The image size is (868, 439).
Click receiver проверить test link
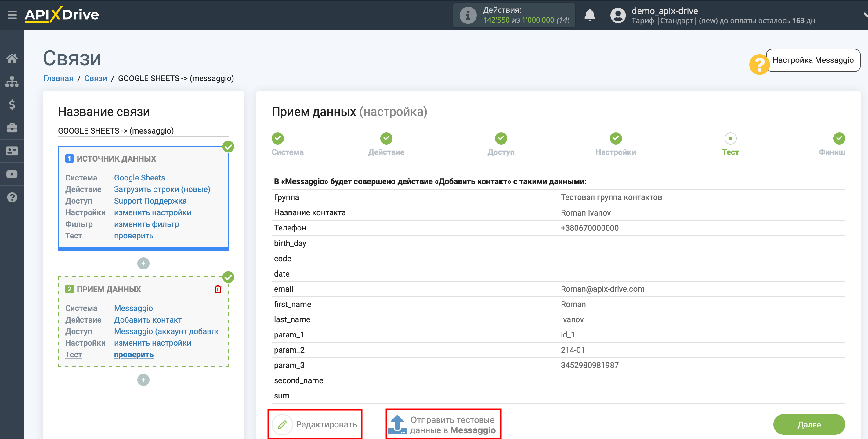134,355
